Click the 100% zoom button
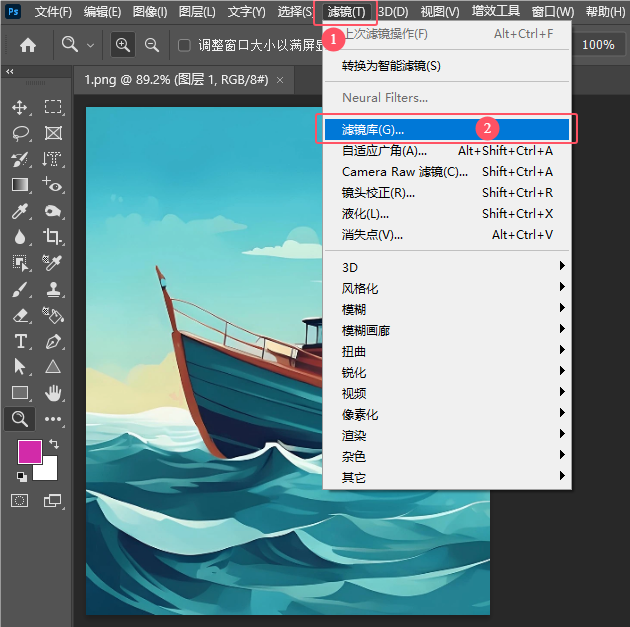Viewport: 630px width, 627px height. tap(598, 45)
